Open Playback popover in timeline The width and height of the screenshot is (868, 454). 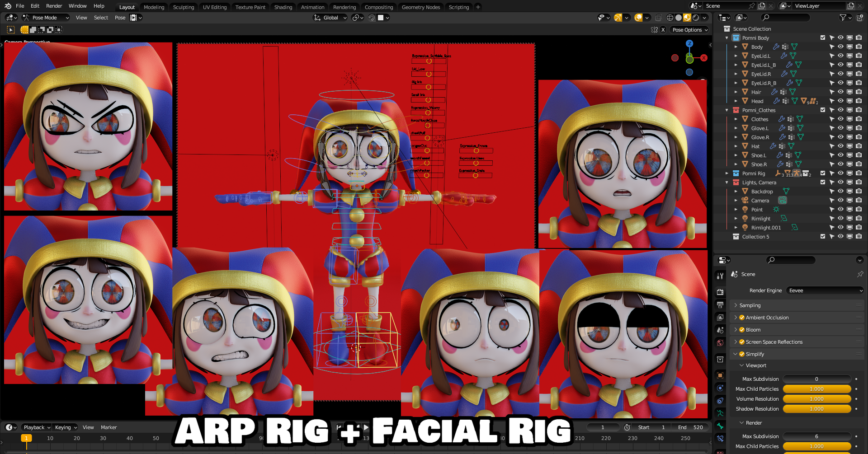click(37, 427)
